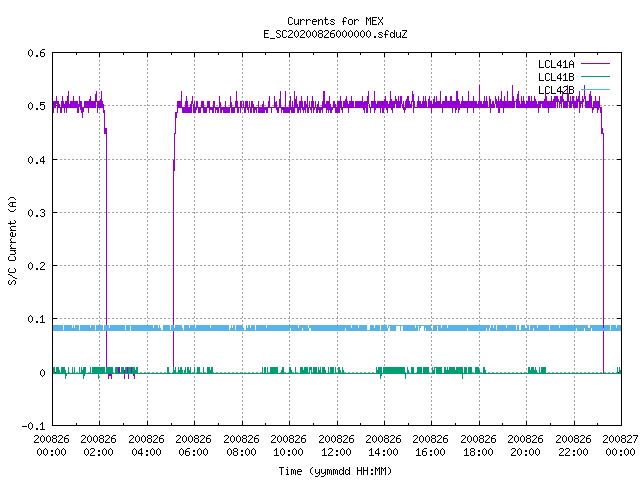Click the x-axis tick '200827 00:00'
This screenshot has height=480, width=640.
point(620,446)
